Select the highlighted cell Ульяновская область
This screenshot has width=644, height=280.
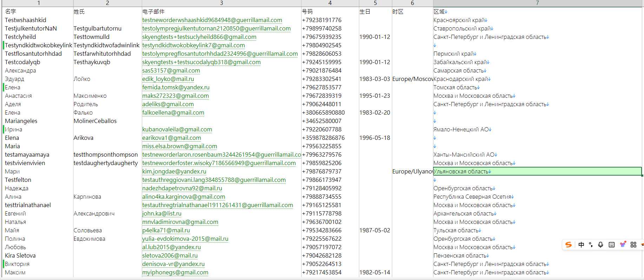537,171
